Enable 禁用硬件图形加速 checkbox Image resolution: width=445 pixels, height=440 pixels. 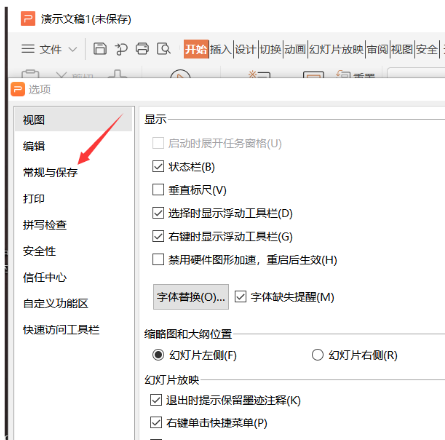tap(158, 259)
